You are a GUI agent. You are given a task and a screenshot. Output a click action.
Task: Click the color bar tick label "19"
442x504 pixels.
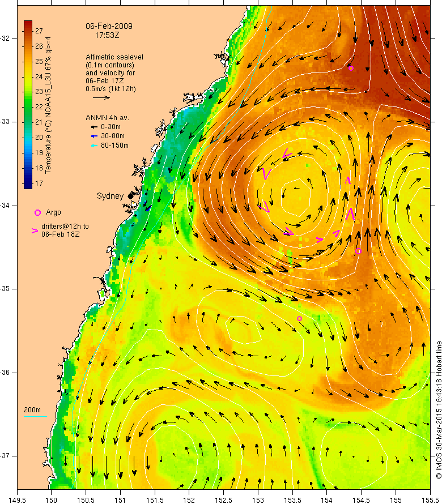tap(39, 153)
